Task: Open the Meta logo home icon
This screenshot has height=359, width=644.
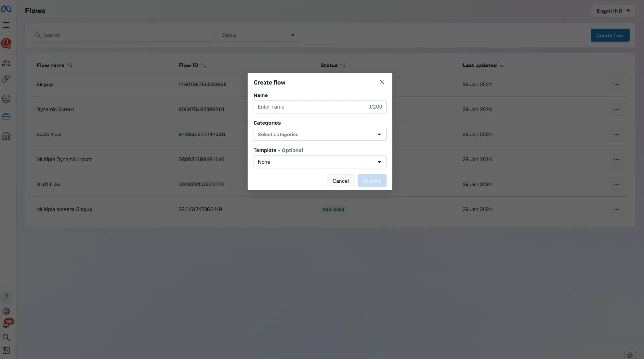Action: [6, 9]
